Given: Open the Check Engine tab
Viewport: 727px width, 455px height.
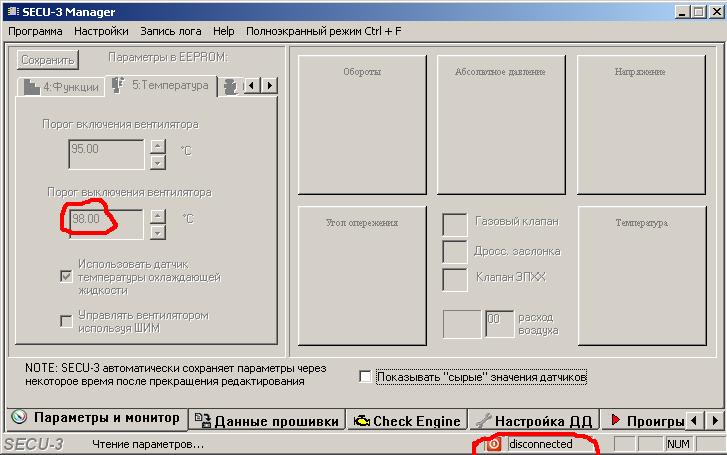Looking at the screenshot, I should [x=407, y=421].
